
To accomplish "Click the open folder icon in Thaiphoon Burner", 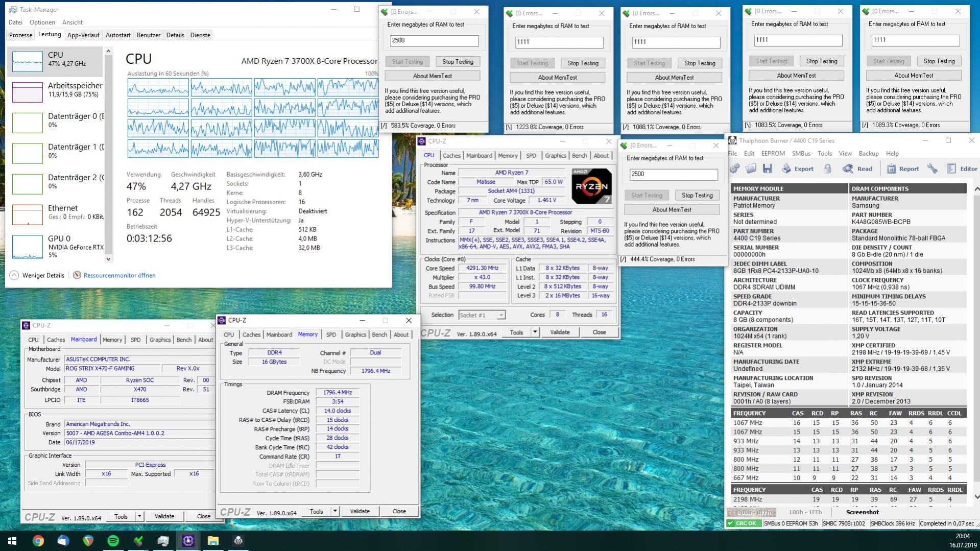I will coord(751,169).
